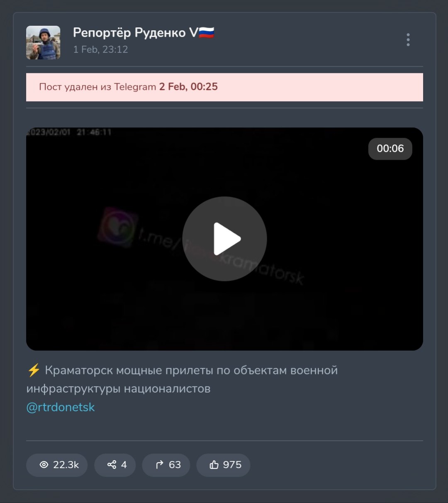Play the 6-second Kramatorsk video
The width and height of the screenshot is (448, 503).
click(224, 239)
